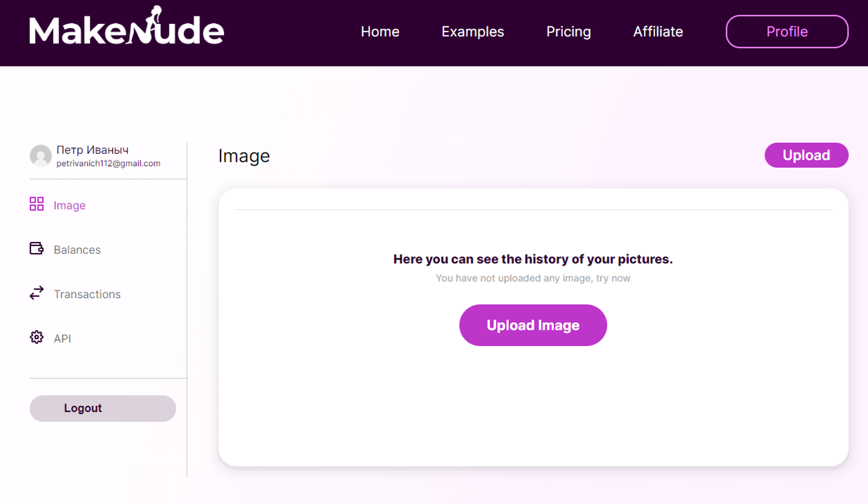Click the arrows icon for Transactions
Viewport: 868px width, 504px height.
click(37, 293)
